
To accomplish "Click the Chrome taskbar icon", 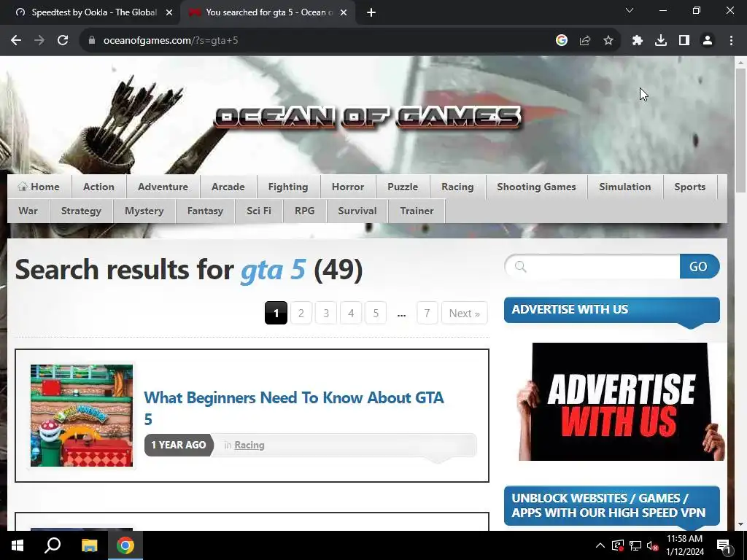I will [x=125, y=545].
